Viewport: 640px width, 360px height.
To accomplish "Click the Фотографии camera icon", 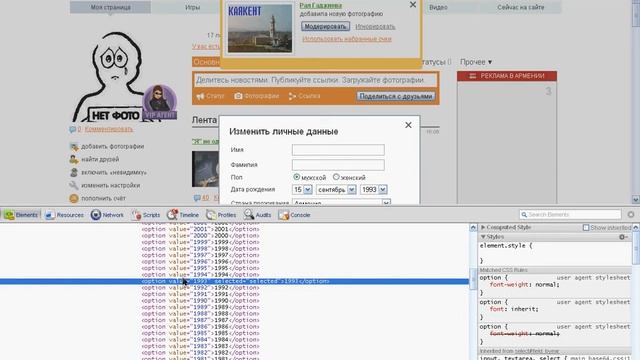I will point(238,96).
